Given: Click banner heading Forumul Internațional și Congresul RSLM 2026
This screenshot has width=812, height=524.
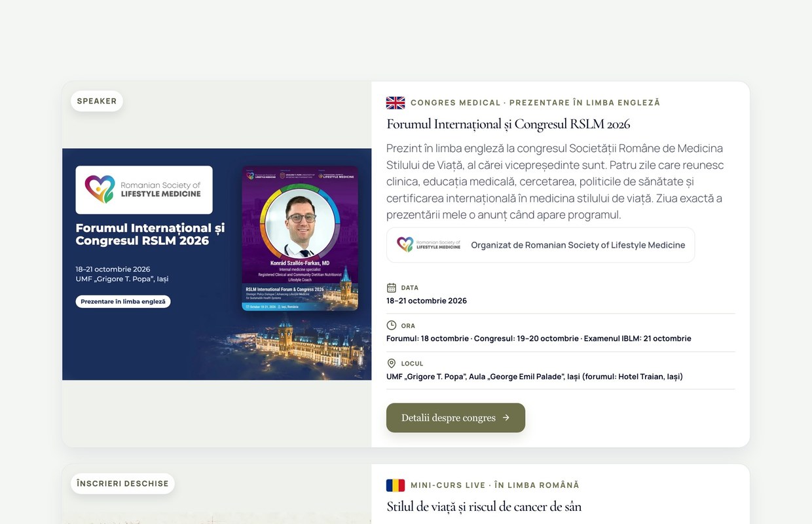Looking at the screenshot, I should tap(150, 234).
